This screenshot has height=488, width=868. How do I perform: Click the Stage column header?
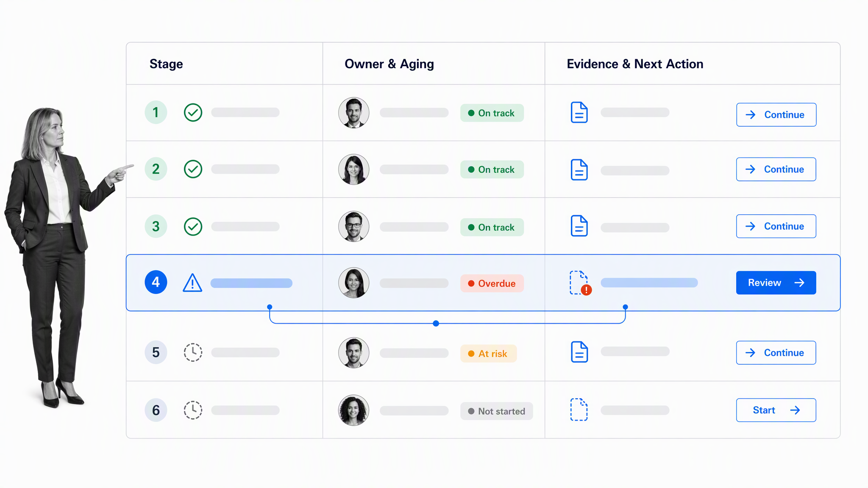[x=166, y=64]
